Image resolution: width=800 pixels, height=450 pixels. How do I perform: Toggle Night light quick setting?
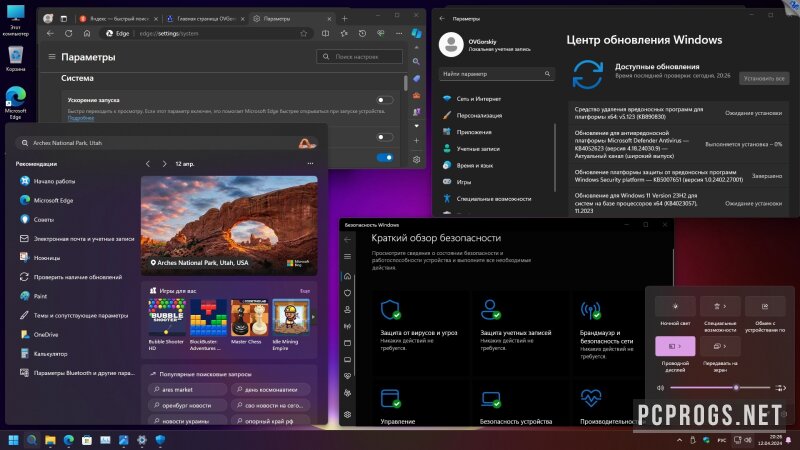pyautogui.click(x=675, y=306)
